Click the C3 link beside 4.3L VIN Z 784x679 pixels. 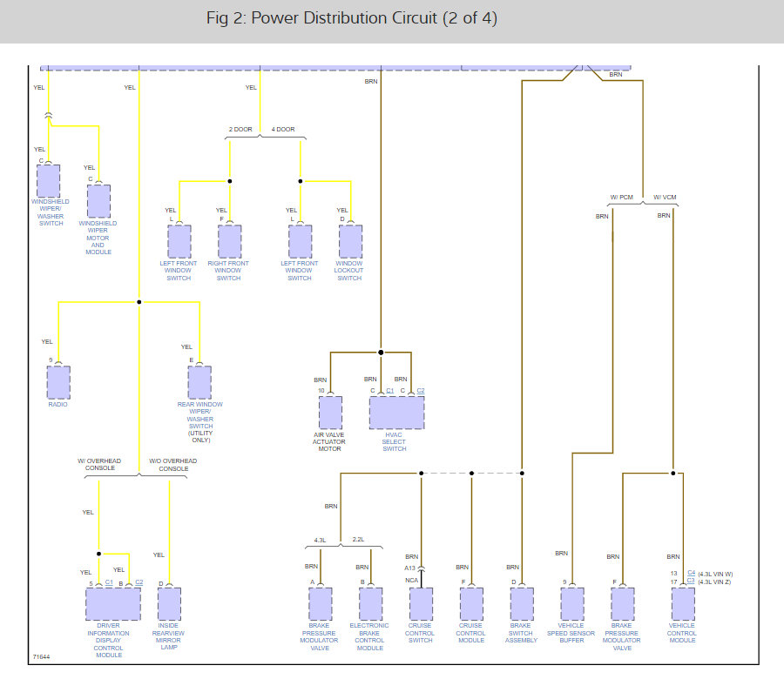[x=691, y=581]
